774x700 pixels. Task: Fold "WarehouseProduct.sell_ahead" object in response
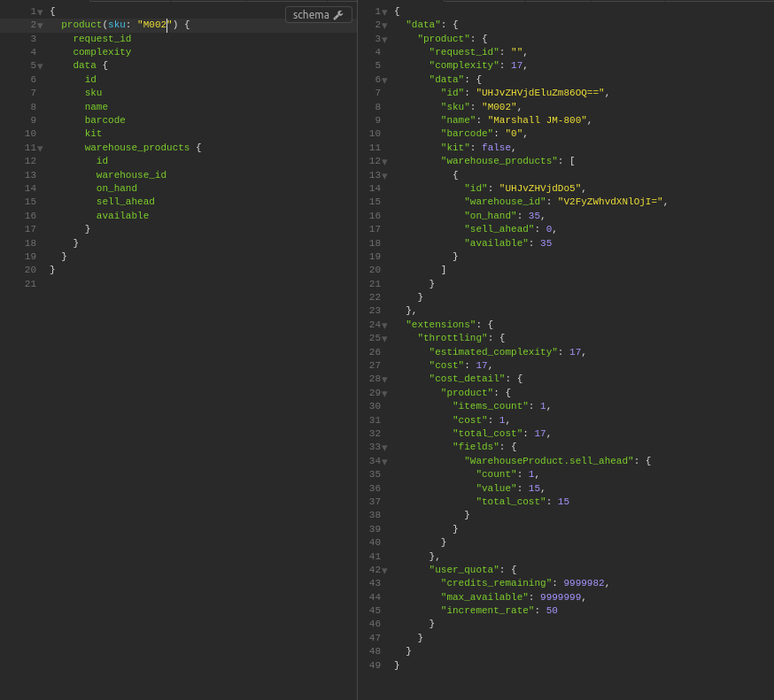point(384,462)
